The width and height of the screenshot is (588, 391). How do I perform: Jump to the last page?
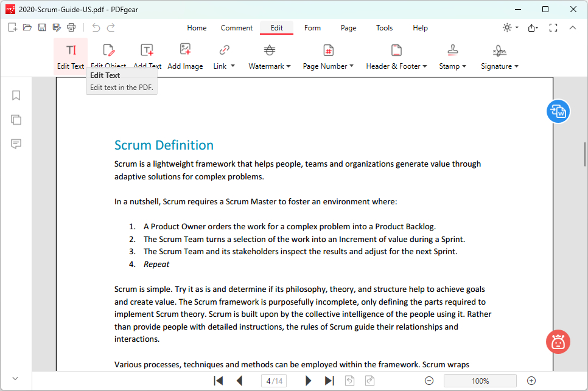coord(329,381)
